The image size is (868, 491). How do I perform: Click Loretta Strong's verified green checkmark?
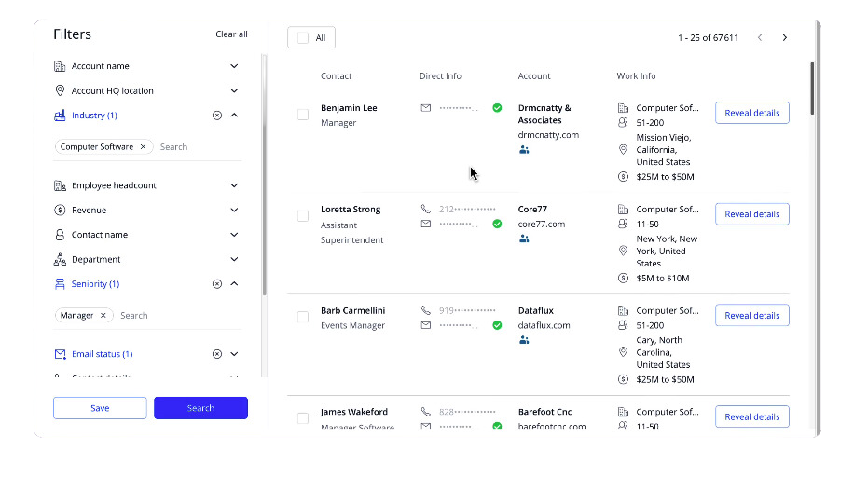[497, 224]
